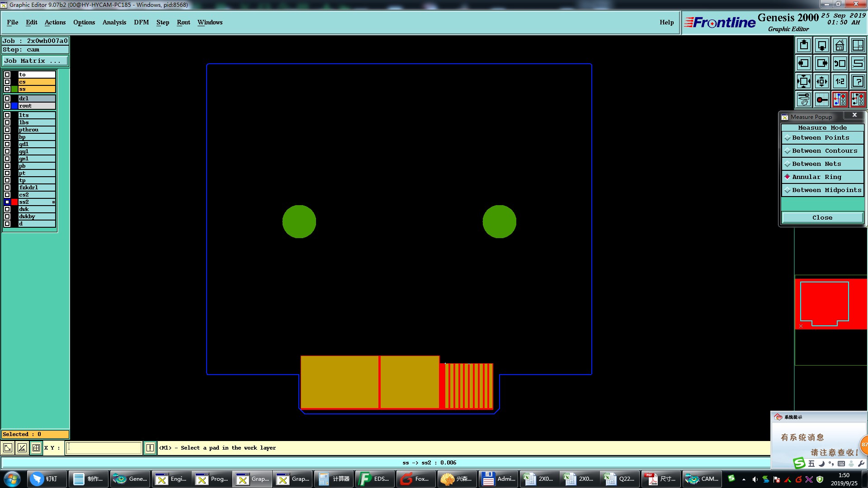The height and width of the screenshot is (488, 868).
Task: Click the previous view undo icon
Action: pyautogui.click(x=840, y=63)
